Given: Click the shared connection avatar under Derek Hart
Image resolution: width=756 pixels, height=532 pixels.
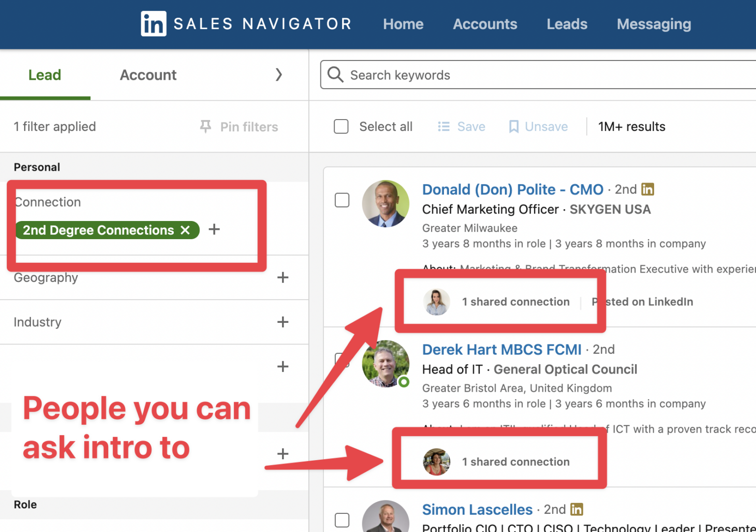Looking at the screenshot, I should (436, 462).
